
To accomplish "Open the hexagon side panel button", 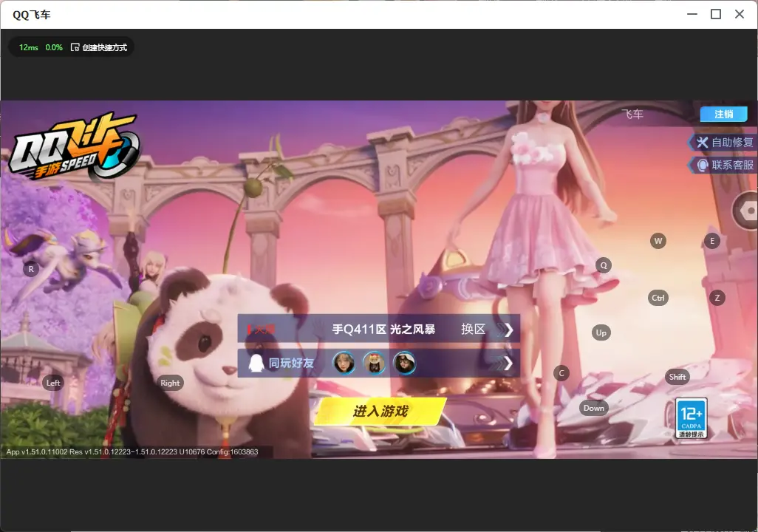I will [x=747, y=211].
